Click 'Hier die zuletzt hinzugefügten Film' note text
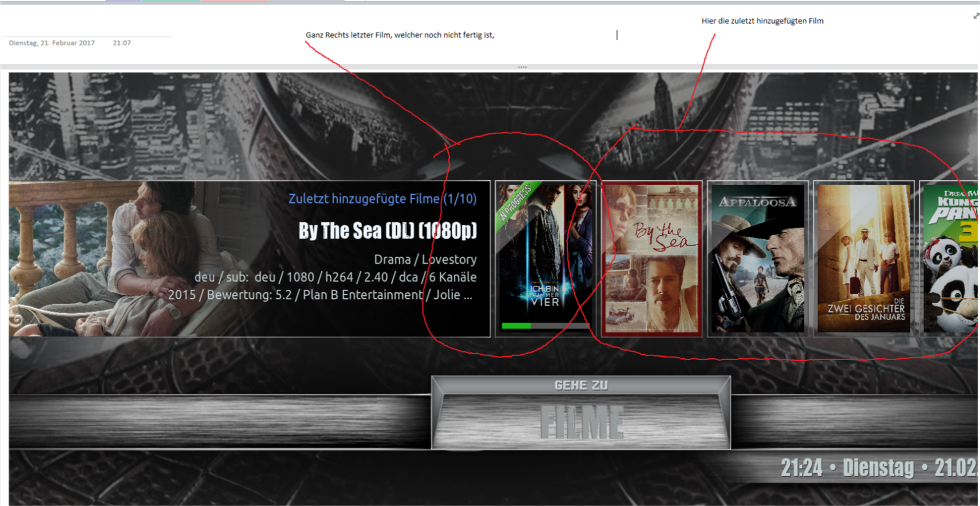980x506 pixels. tap(762, 21)
